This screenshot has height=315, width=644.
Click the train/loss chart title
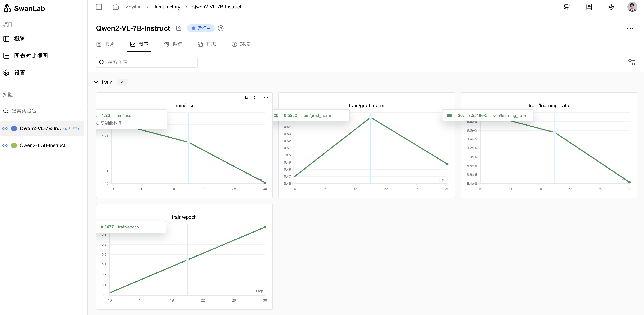(x=184, y=105)
